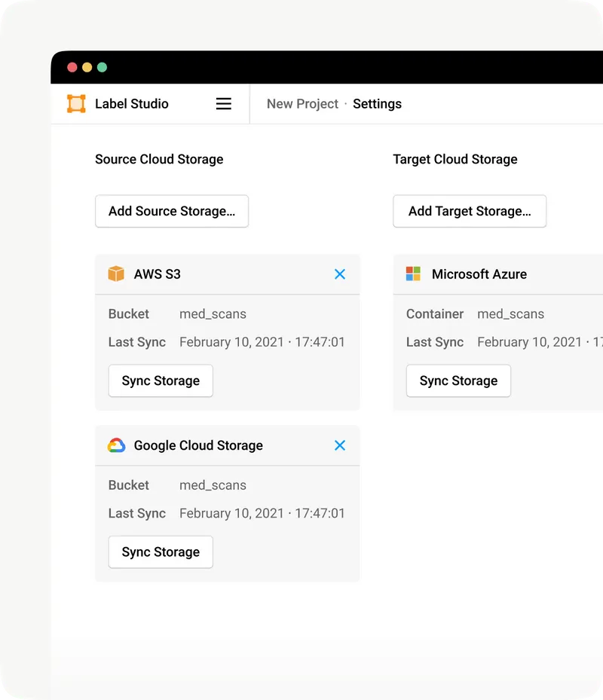Image resolution: width=603 pixels, height=700 pixels.
Task: Sync Storage for Google Cloud Storage
Action: click(x=161, y=552)
